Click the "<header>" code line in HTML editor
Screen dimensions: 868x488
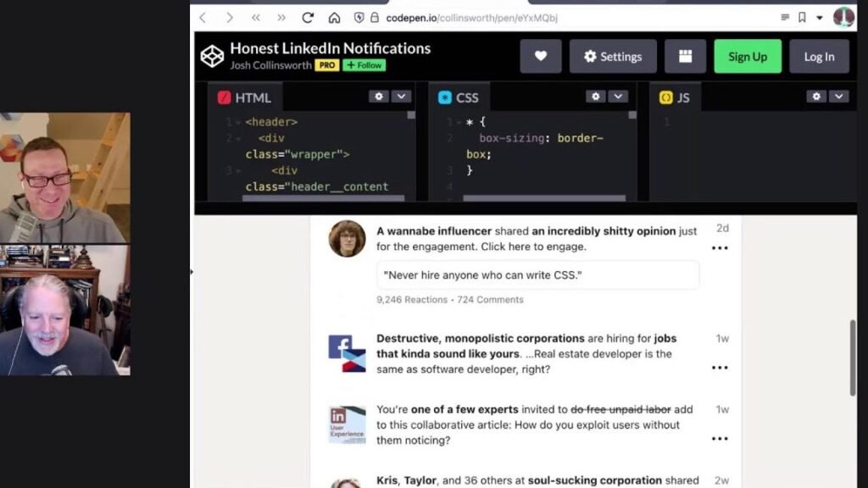click(271, 122)
